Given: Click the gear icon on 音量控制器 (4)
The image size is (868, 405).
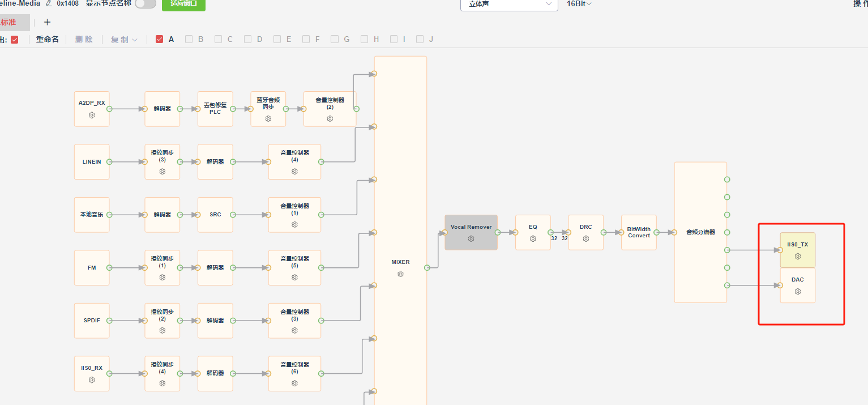Looking at the screenshot, I should point(294,172).
